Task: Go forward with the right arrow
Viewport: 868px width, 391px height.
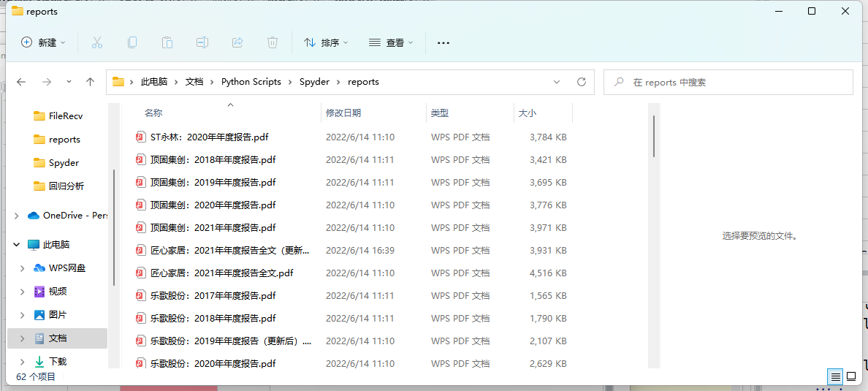Action: tap(47, 82)
